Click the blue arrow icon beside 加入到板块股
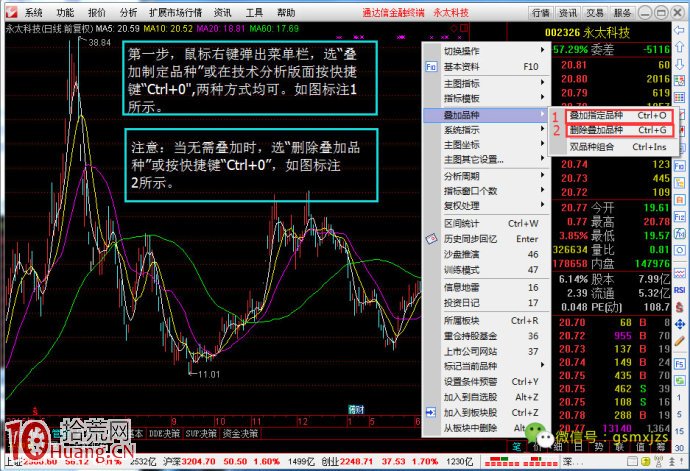Screen dimensions: 690x471 [431, 412]
